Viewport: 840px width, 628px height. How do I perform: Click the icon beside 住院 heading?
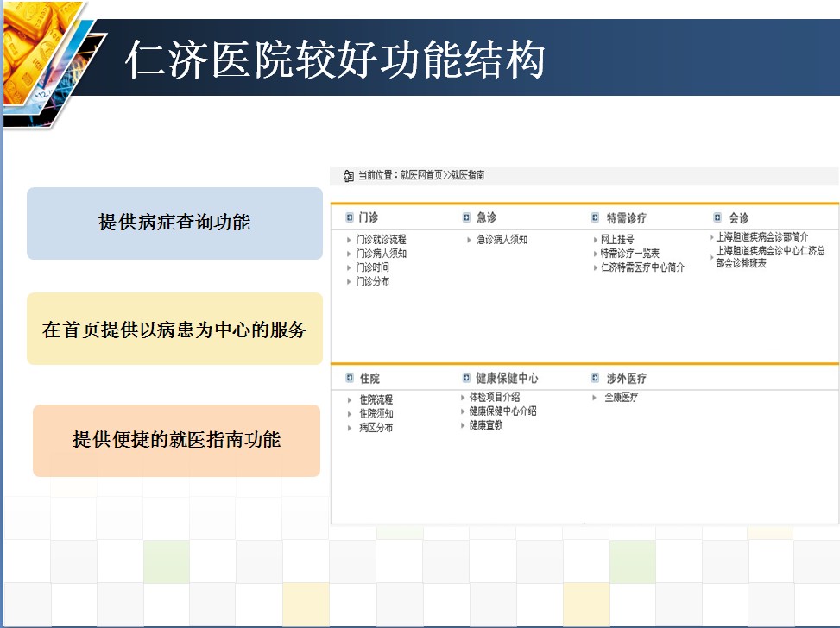(x=350, y=378)
